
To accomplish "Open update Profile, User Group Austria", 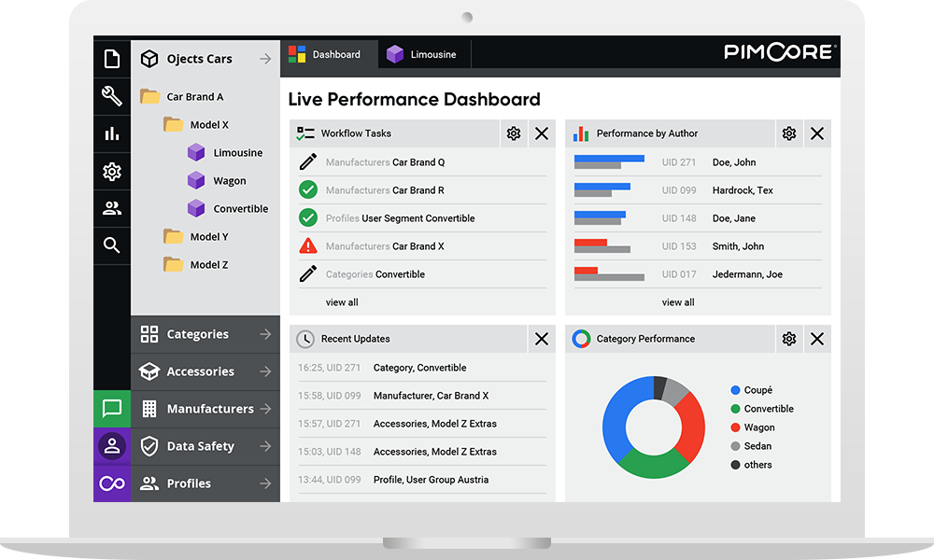I will 422,480.
